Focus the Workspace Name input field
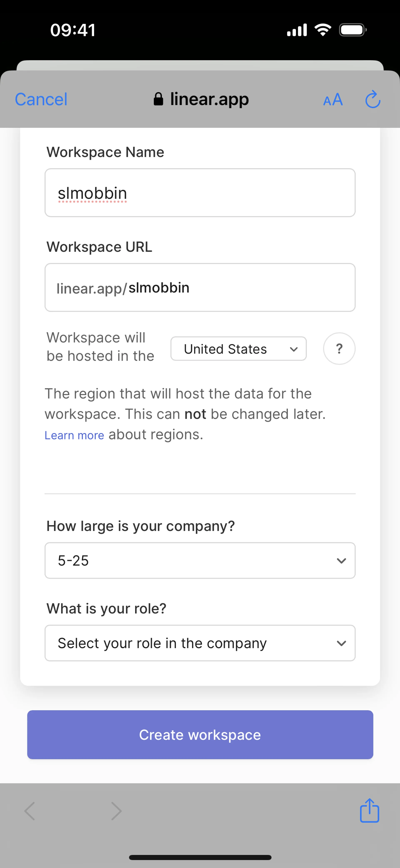 pos(200,193)
